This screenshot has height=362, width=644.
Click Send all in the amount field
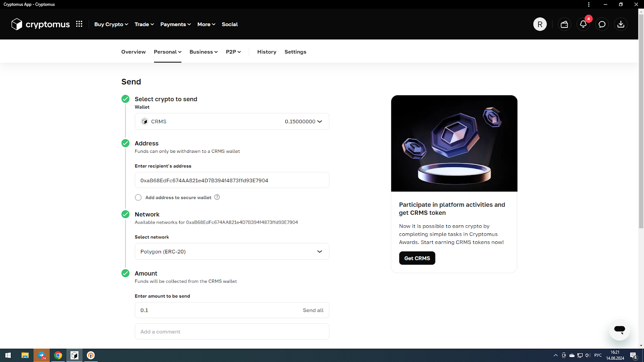313,310
